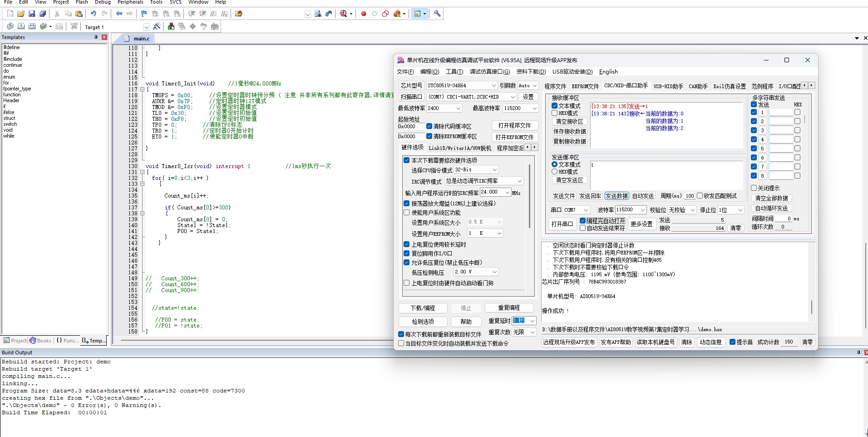Save all files icon
This screenshot has width=868, height=437.
43,14
